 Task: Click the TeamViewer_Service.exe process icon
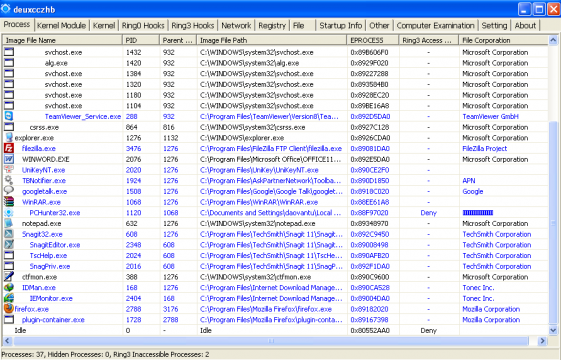pos(9,116)
